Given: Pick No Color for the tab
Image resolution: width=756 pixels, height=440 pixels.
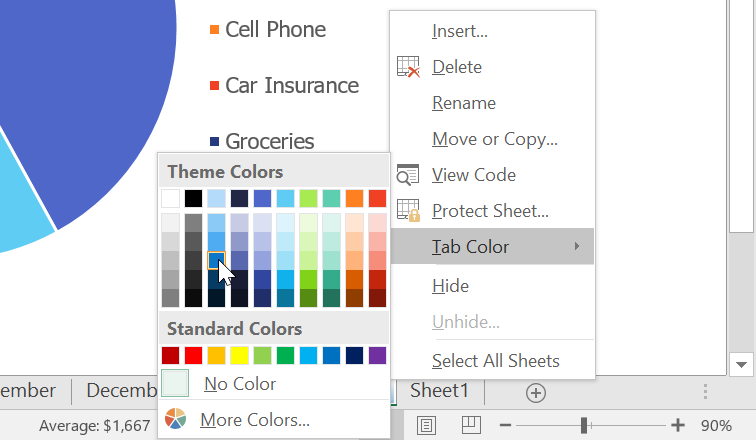Looking at the screenshot, I should (x=240, y=384).
